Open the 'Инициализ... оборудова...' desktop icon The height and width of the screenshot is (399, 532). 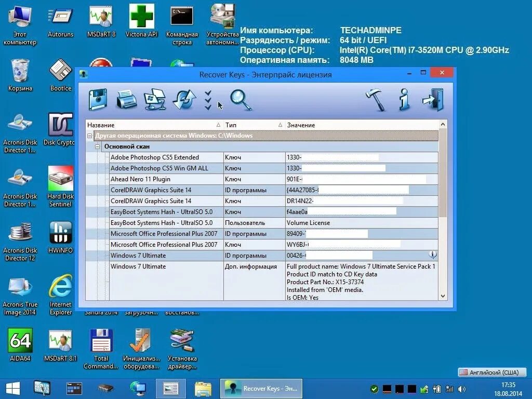click(x=141, y=349)
